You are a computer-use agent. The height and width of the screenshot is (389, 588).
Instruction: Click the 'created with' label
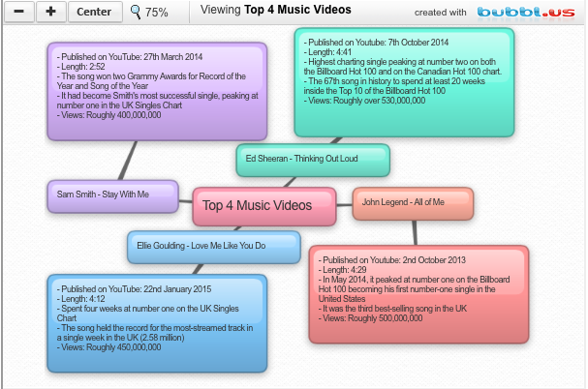[440, 13]
